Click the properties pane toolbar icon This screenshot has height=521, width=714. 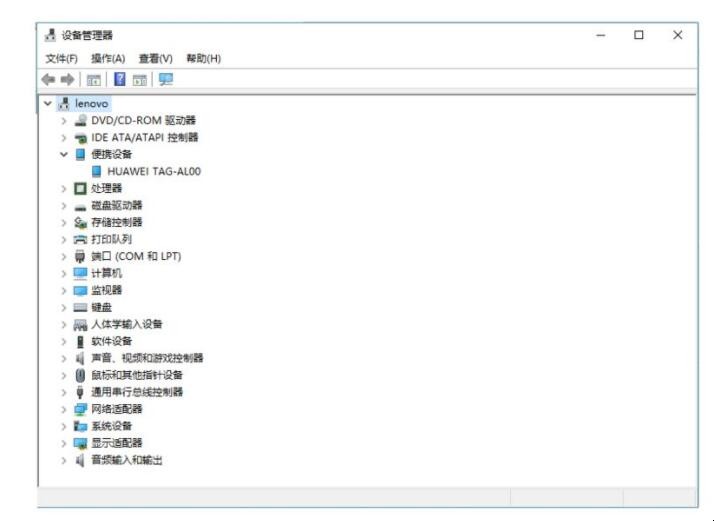pos(140,80)
